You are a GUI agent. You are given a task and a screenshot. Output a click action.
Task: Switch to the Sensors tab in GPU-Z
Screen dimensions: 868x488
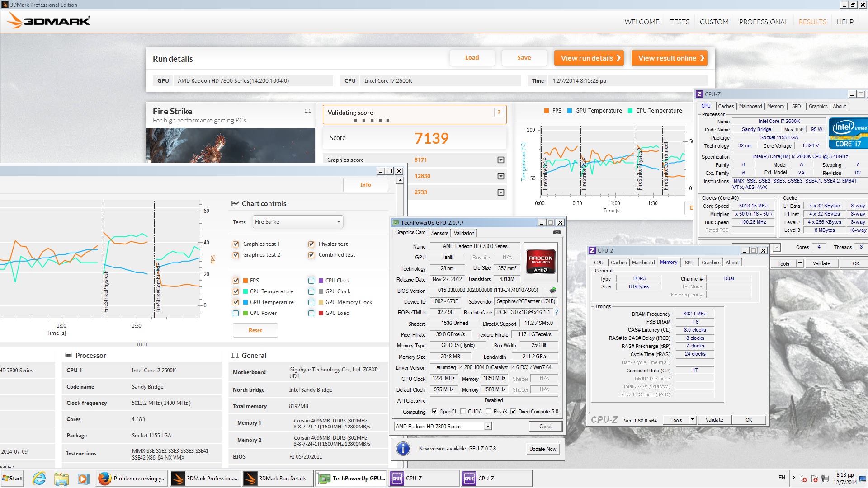click(439, 233)
